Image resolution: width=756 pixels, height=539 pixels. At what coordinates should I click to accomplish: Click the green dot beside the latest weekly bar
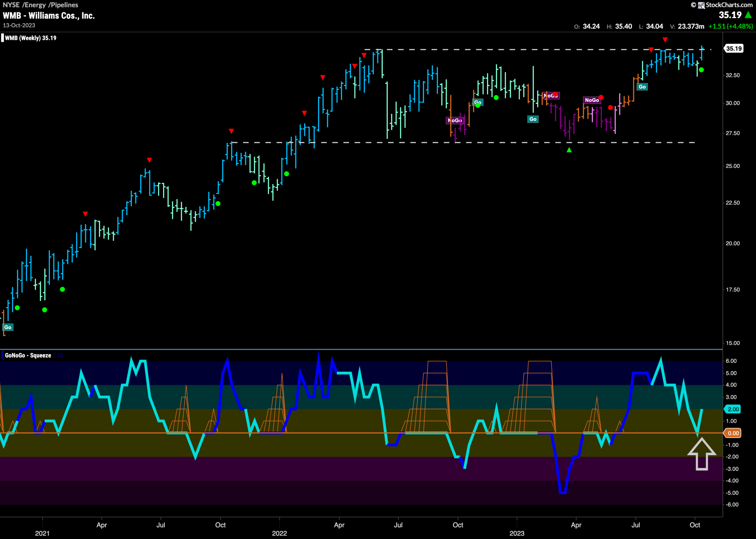pos(701,70)
